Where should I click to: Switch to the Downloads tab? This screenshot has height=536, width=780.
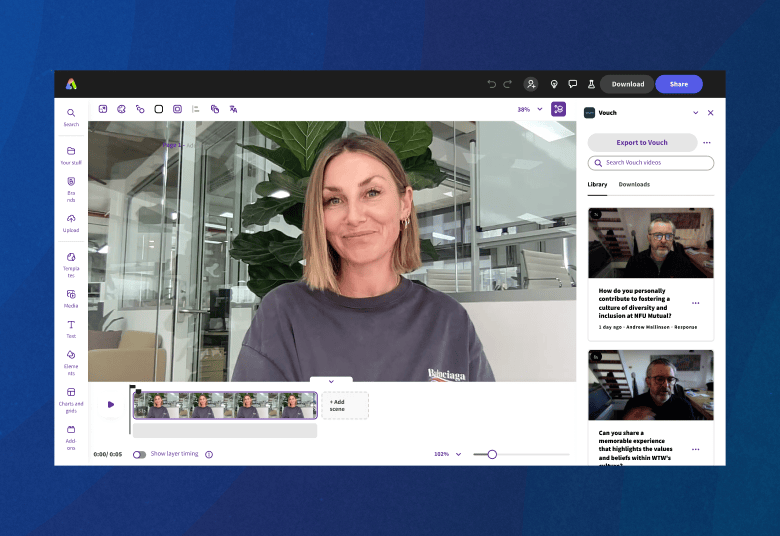coord(634,184)
